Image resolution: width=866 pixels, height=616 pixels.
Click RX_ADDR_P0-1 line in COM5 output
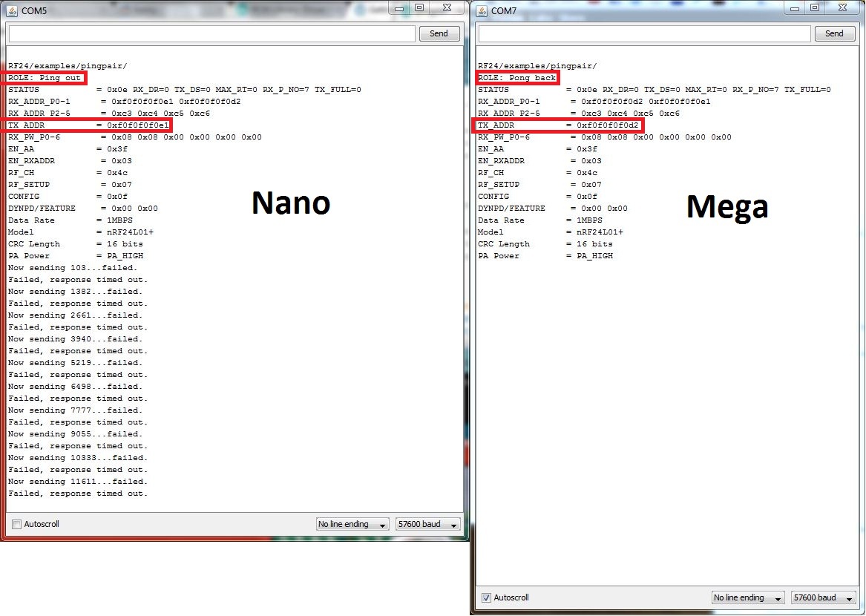tap(124, 102)
